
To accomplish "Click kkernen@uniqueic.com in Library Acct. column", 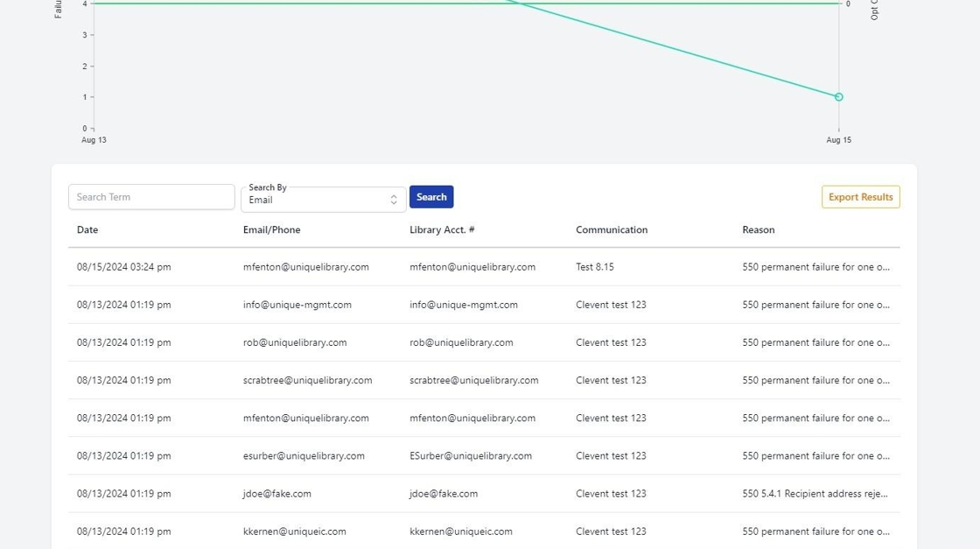I will (x=460, y=531).
